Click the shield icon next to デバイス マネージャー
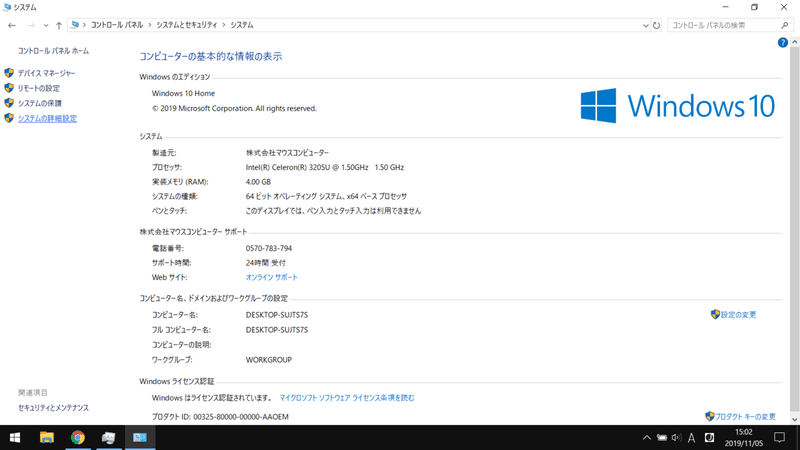The height and width of the screenshot is (450, 800). tap(9, 73)
